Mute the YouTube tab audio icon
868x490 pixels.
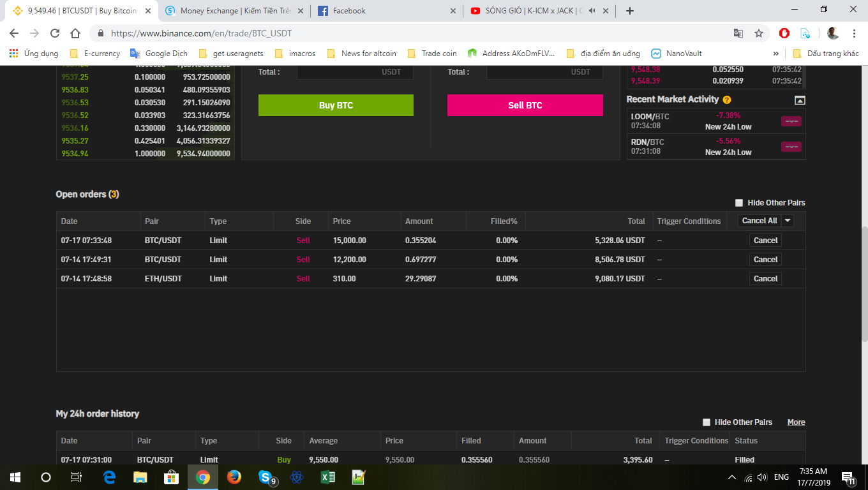coord(592,11)
